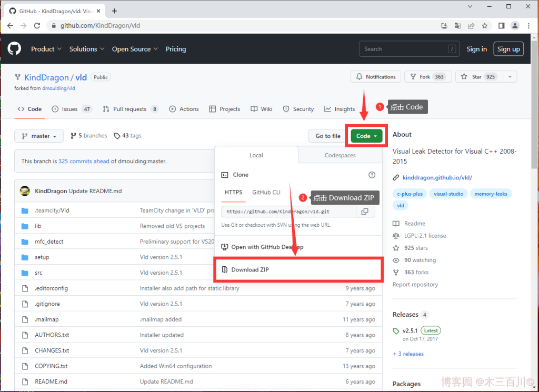Screen dimensions: 539x392
Task: Reload the page with browser refresh icon
Action: (x=37, y=25)
